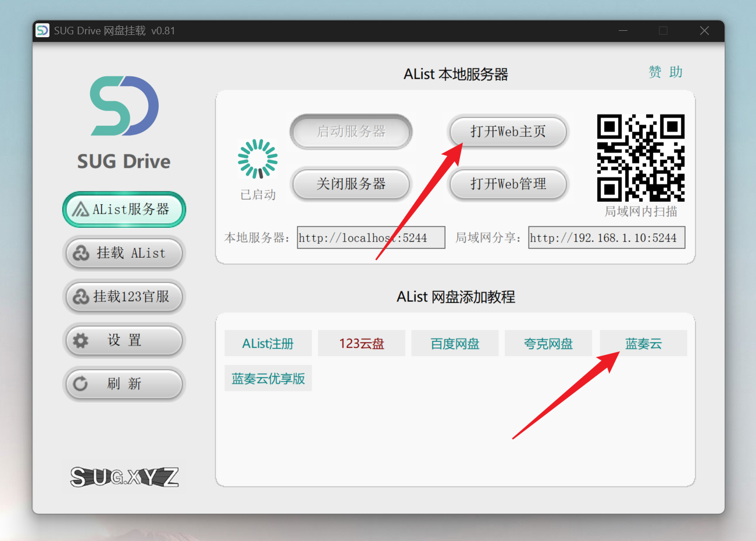Open the 百度网盘 tutorial link
Viewport: 756px width, 541px height.
tap(455, 344)
